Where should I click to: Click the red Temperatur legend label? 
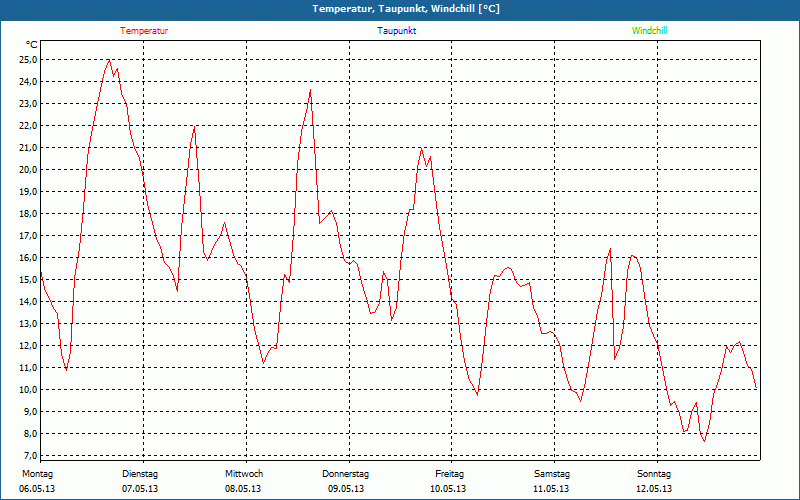point(144,31)
